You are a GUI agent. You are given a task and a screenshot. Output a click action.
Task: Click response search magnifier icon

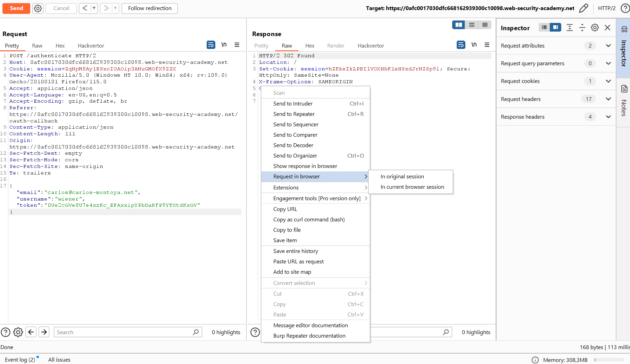(x=446, y=332)
